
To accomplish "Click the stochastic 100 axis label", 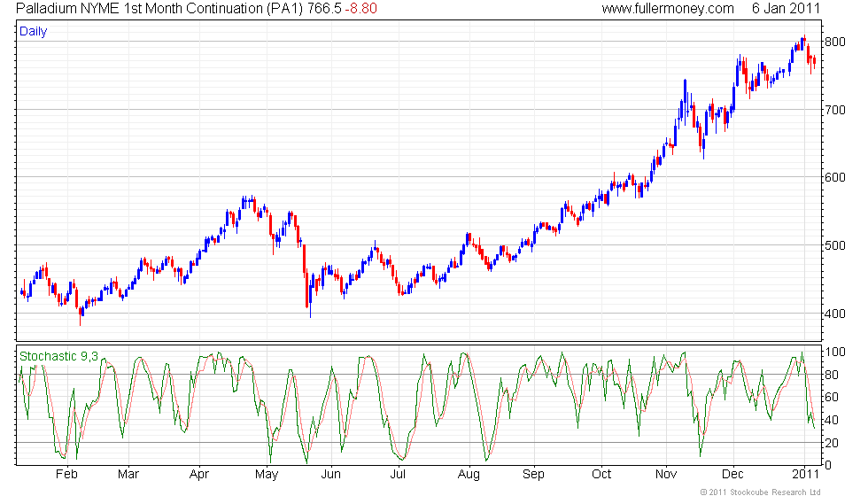I will pyautogui.click(x=835, y=353).
